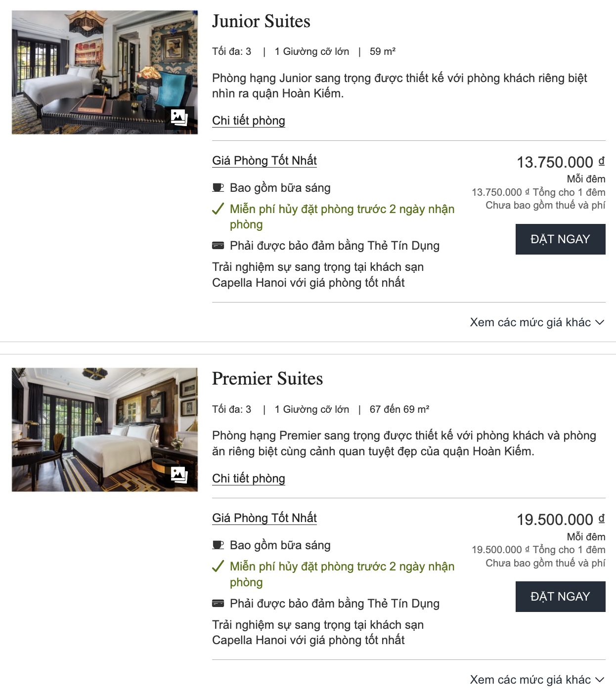Image resolution: width=616 pixels, height=697 pixels.
Task: Click the Junior Suites heading
Action: tap(261, 21)
